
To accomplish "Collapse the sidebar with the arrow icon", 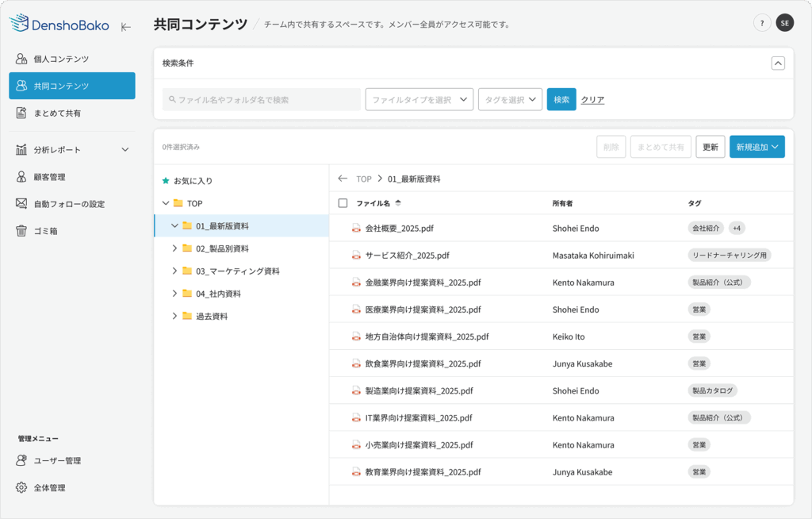I will coord(125,27).
